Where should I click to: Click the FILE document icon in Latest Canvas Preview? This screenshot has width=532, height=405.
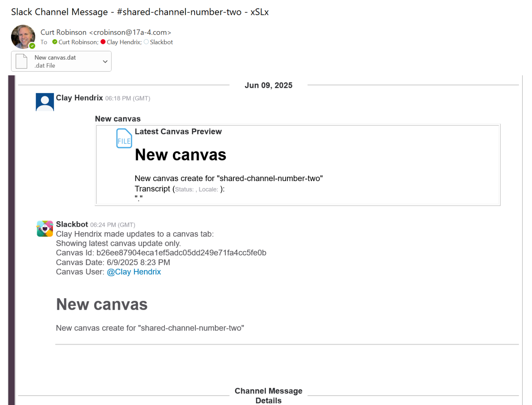124,138
